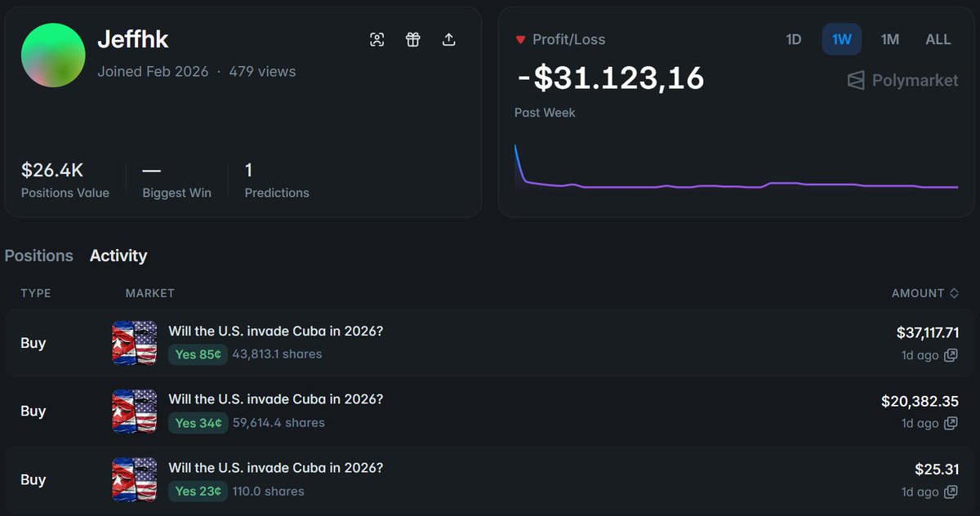The image size is (980, 516).
Task: Click the $20,382.35 amount
Action: (920, 401)
